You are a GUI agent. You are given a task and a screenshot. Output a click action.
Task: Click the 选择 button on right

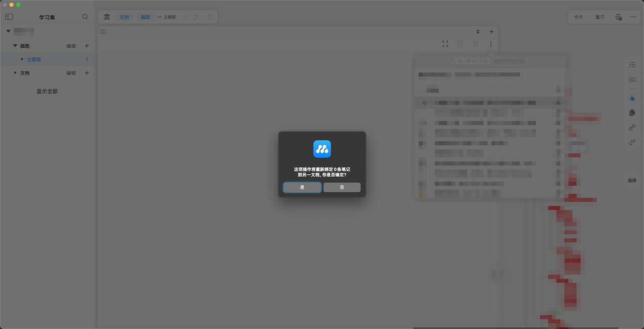[x=632, y=181]
